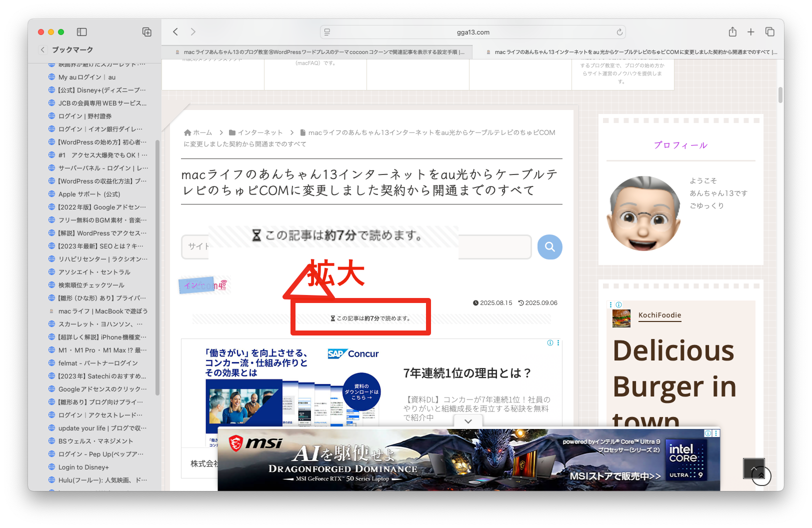Click the globe icon next to Apple サポート
The width and height of the screenshot is (812, 528).
coord(51,194)
